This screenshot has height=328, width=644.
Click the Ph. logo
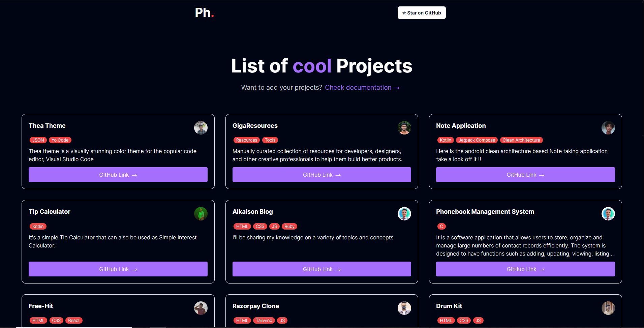(204, 13)
